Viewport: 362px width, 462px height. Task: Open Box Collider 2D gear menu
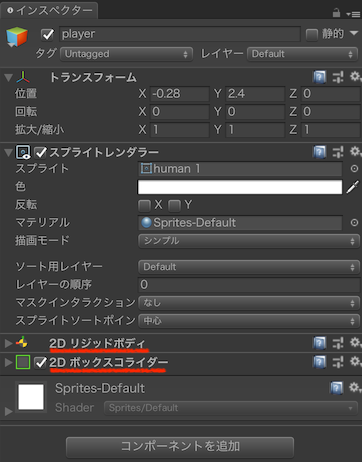coord(355,362)
